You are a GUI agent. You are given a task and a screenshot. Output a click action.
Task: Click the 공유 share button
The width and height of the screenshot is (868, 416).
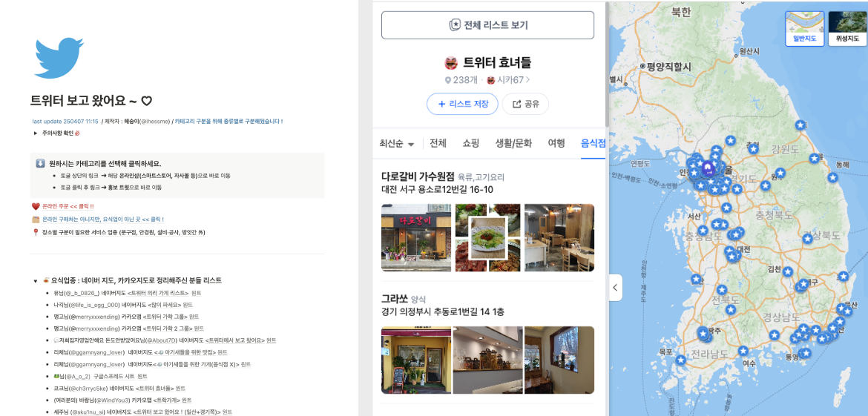525,104
